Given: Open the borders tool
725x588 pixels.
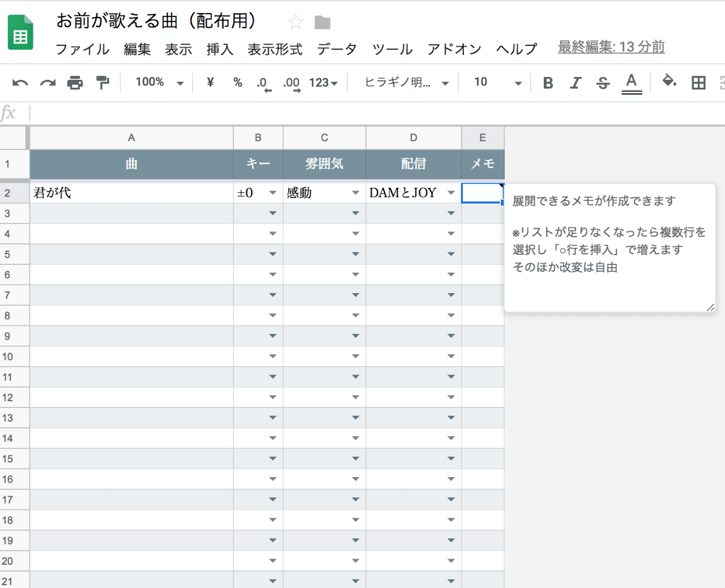Looking at the screenshot, I should [x=698, y=83].
